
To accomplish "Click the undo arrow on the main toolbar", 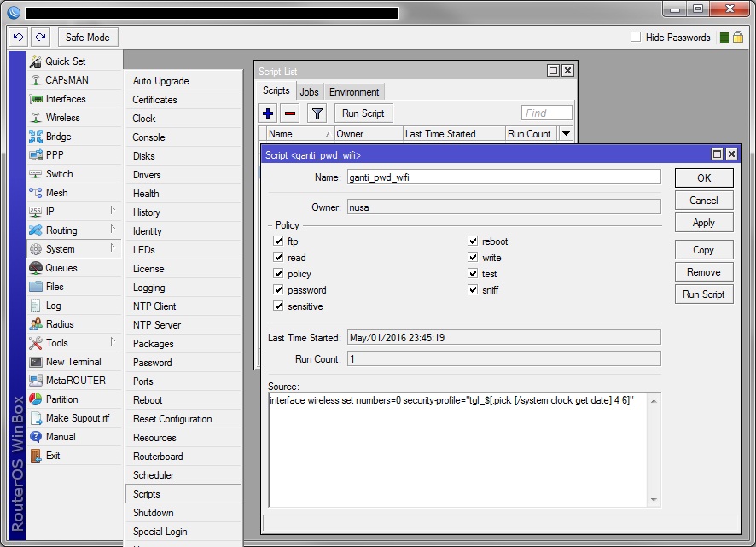I will click(18, 37).
